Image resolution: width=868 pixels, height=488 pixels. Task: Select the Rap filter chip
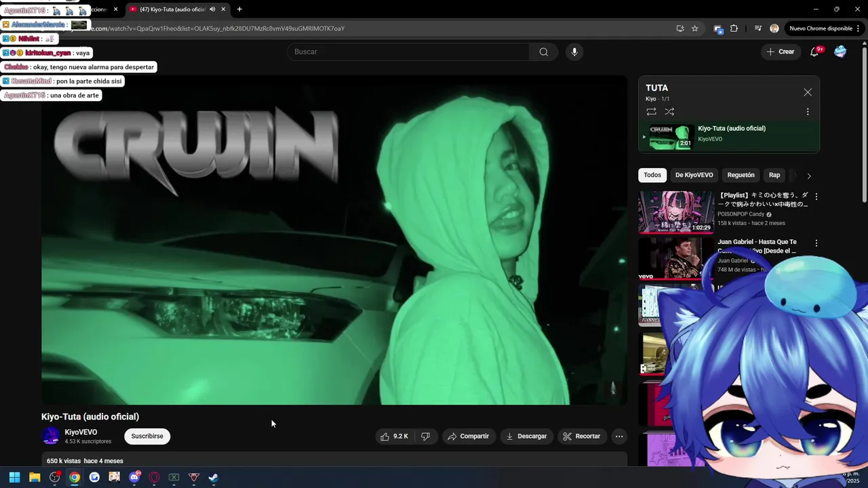click(774, 175)
